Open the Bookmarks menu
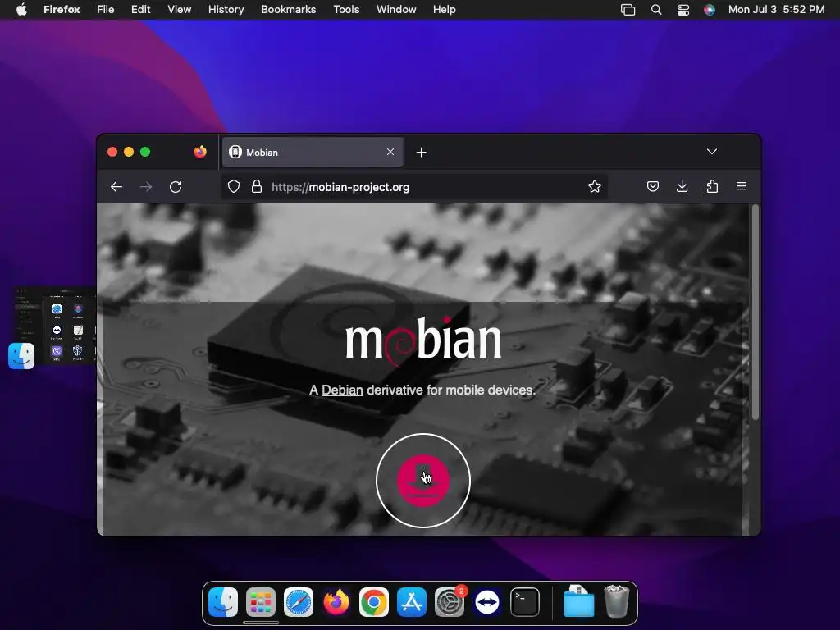 [288, 10]
